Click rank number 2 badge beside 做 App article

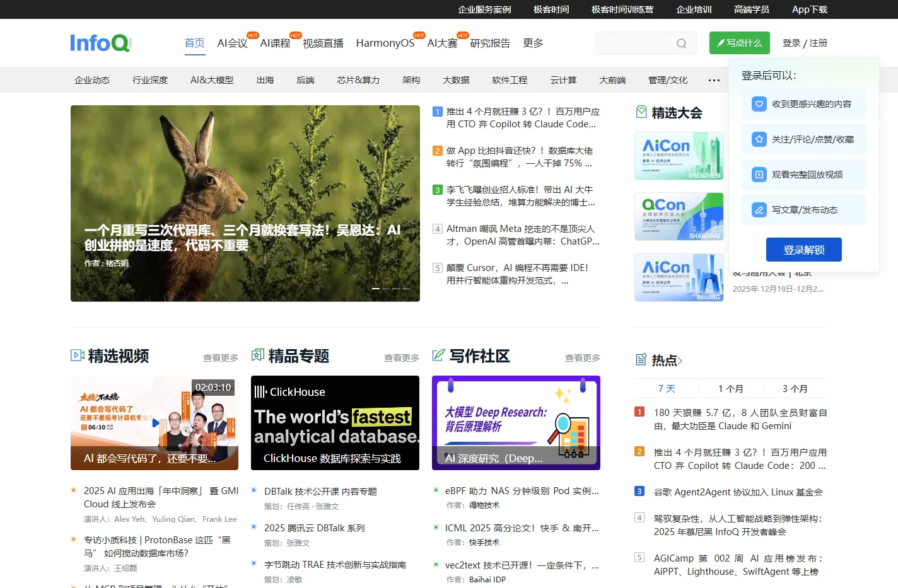pos(438,151)
